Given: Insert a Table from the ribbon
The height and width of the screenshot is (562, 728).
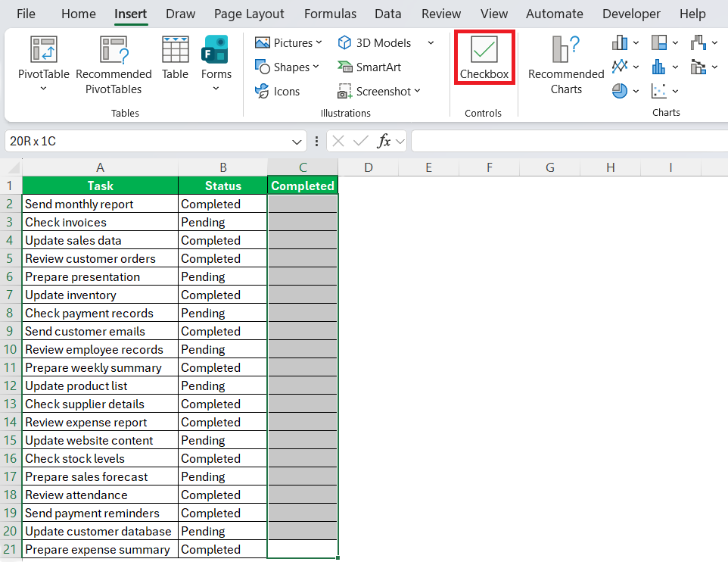Looking at the screenshot, I should (175, 58).
